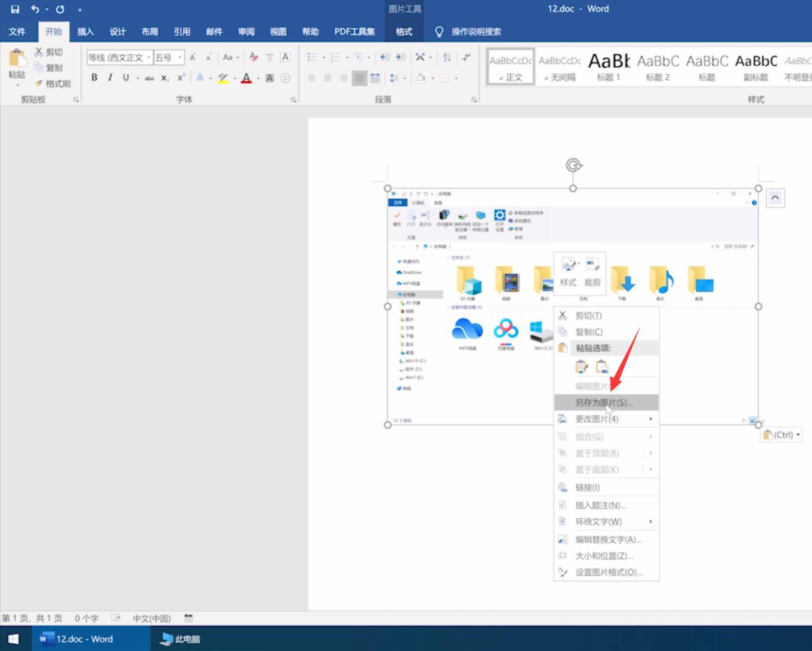The width and height of the screenshot is (812, 651).
Task: Toggle bold formatting (B)
Action: pyautogui.click(x=94, y=77)
